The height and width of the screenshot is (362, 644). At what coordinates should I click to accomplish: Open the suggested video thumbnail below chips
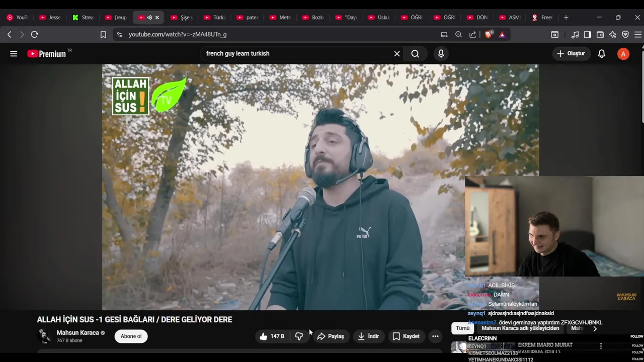pyautogui.click(x=483, y=347)
